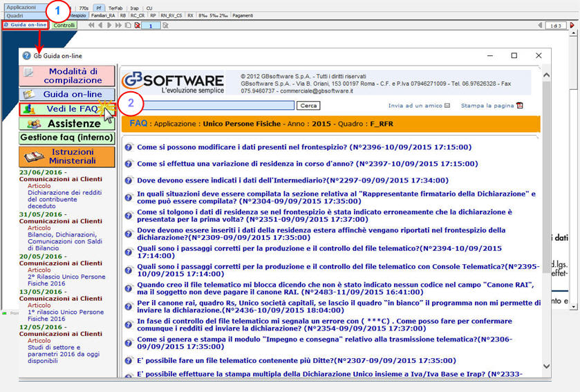
Task: Click question icon beside 'Come si effettua una variazione di residenza'
Action: [129, 164]
